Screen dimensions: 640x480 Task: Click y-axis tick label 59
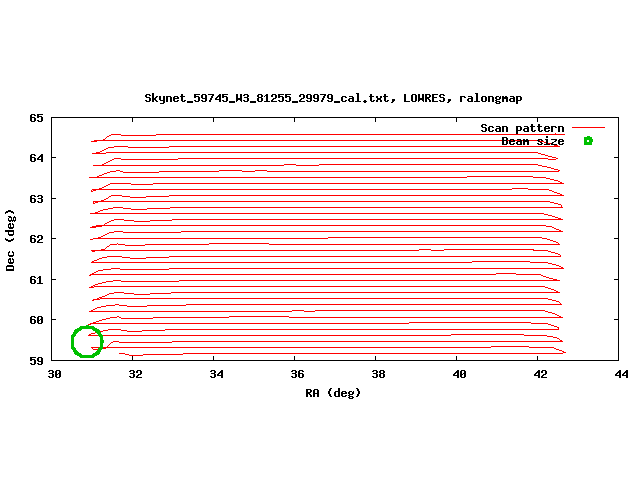[36, 361]
